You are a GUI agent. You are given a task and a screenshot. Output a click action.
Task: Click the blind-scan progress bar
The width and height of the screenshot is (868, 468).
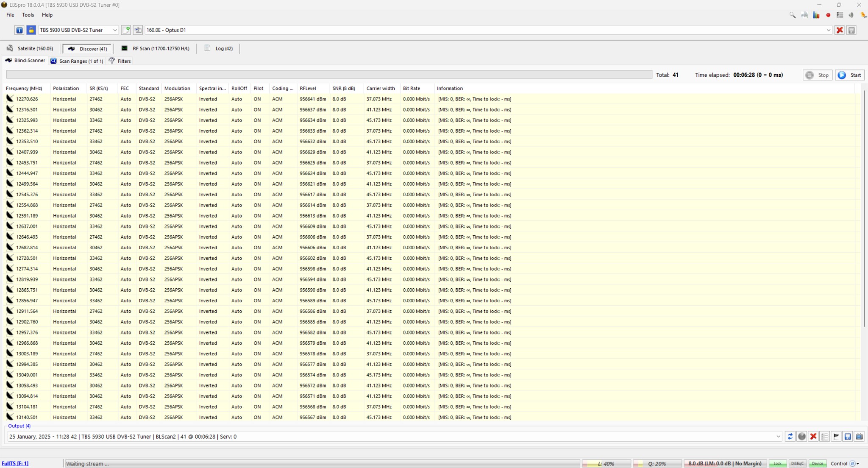(329, 75)
